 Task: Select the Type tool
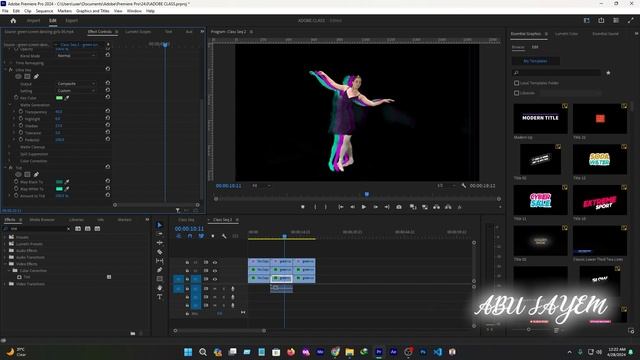[160, 297]
